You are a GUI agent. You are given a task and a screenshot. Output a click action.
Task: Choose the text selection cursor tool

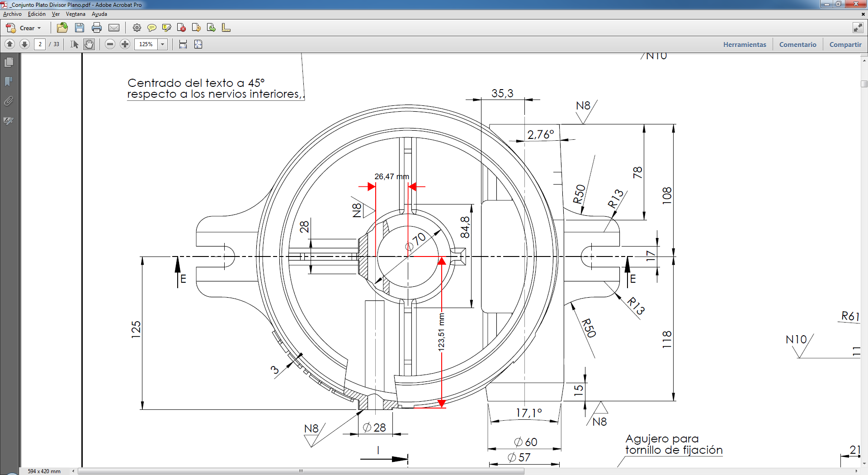coord(75,44)
